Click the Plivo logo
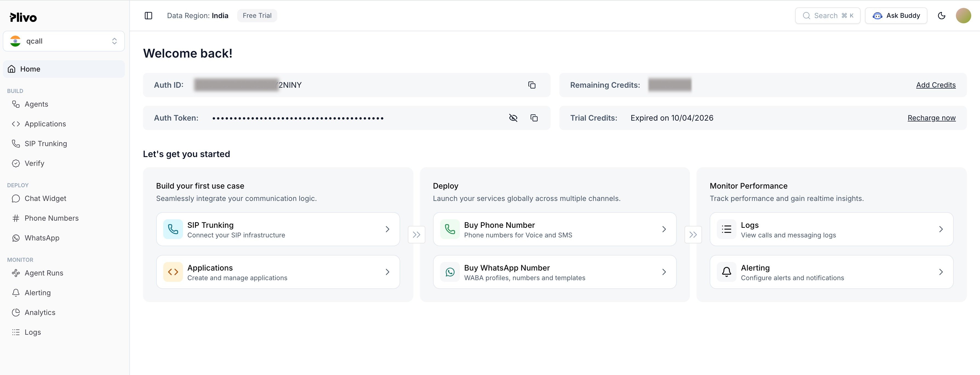This screenshot has width=980, height=375. [x=23, y=18]
